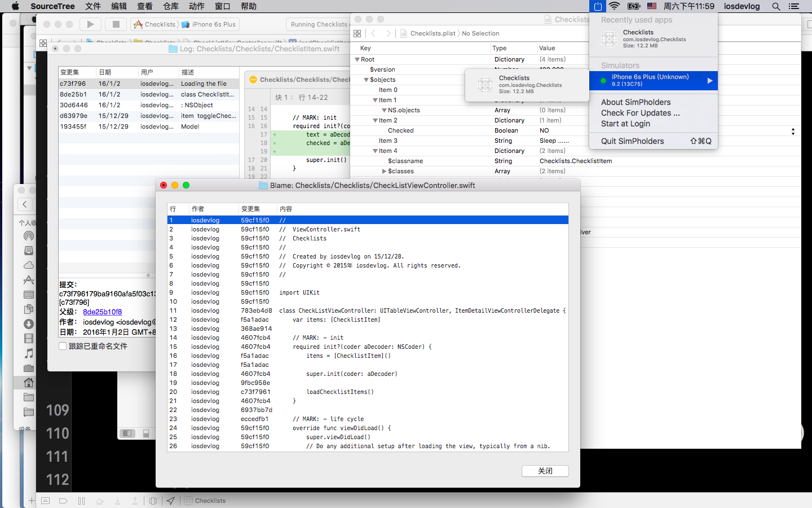Open AirDrop in Finder sidebar
812x508 pixels.
coord(29,236)
